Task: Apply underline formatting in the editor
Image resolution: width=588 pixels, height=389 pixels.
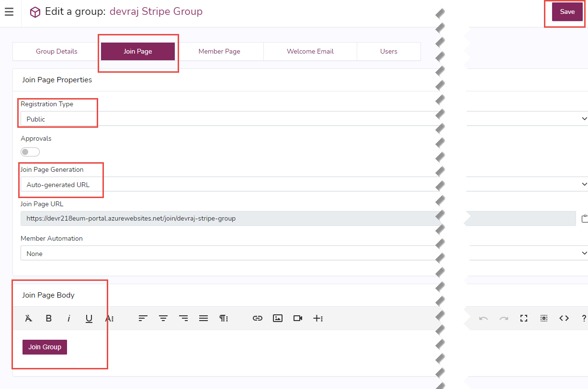Action: tap(89, 318)
